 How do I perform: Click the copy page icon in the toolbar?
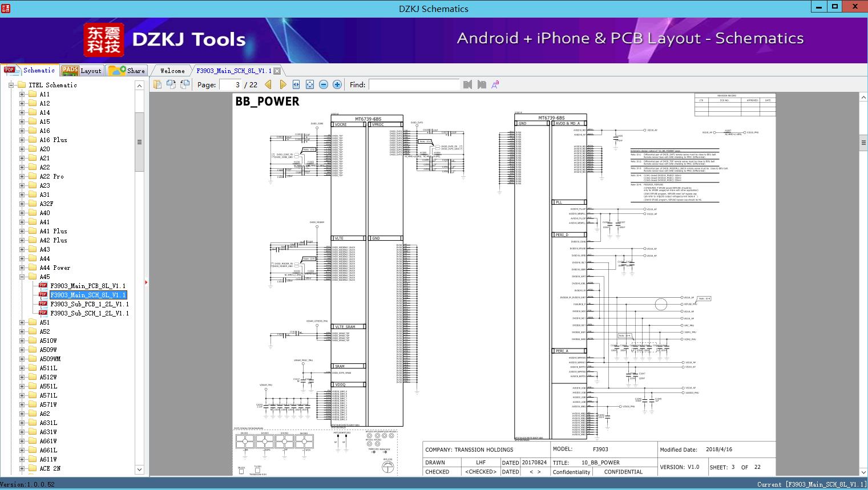pyautogui.click(x=158, y=84)
